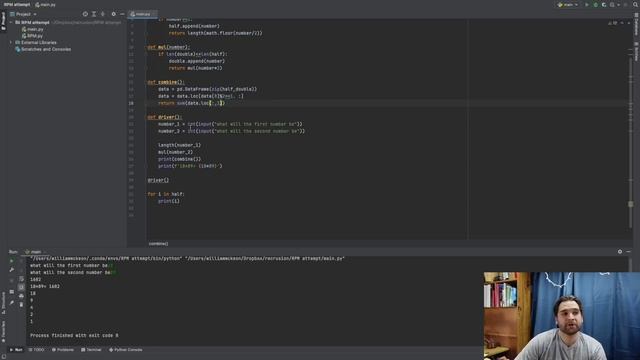Open the wrench settings icon in Run panel

pyautogui.click(x=11, y=270)
